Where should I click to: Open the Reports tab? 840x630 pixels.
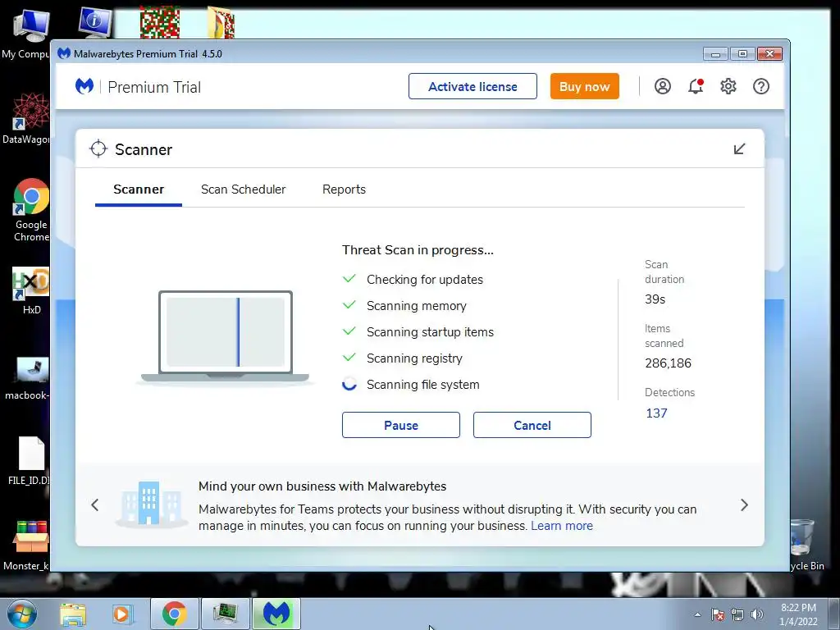[344, 189]
